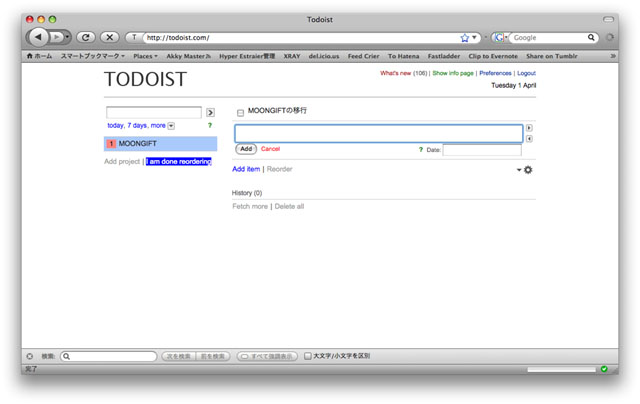The height and width of the screenshot is (404, 640).
Task: Indent the item with the right arrow
Action: pos(529,128)
